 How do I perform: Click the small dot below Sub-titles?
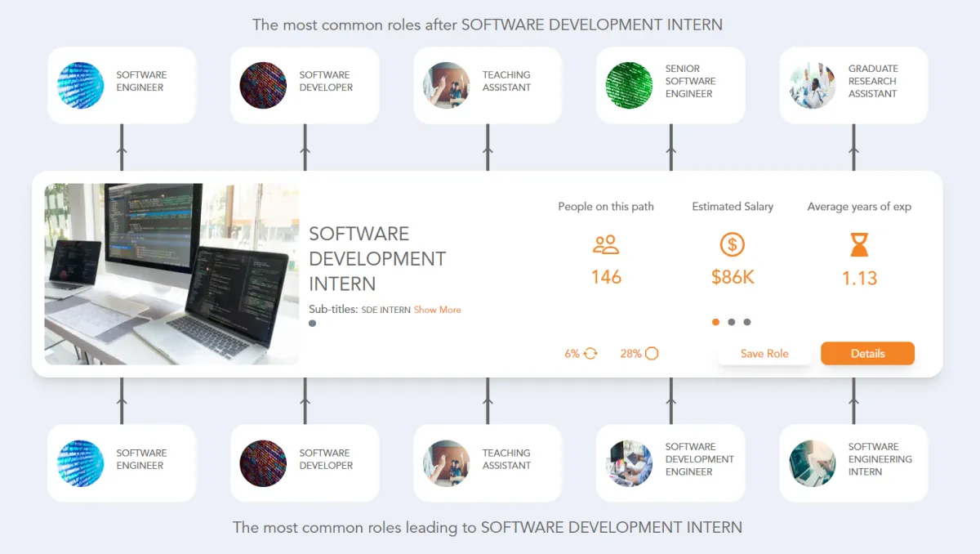[312, 323]
